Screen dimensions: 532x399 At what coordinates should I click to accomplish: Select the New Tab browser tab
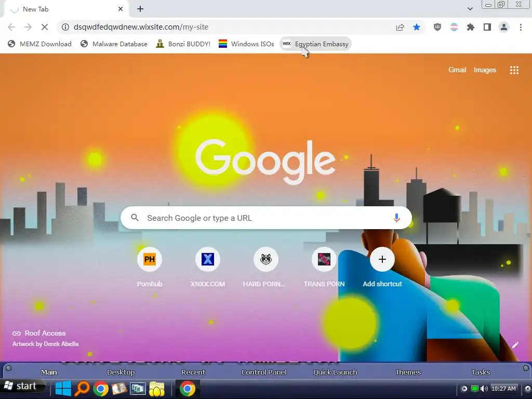[x=66, y=9]
